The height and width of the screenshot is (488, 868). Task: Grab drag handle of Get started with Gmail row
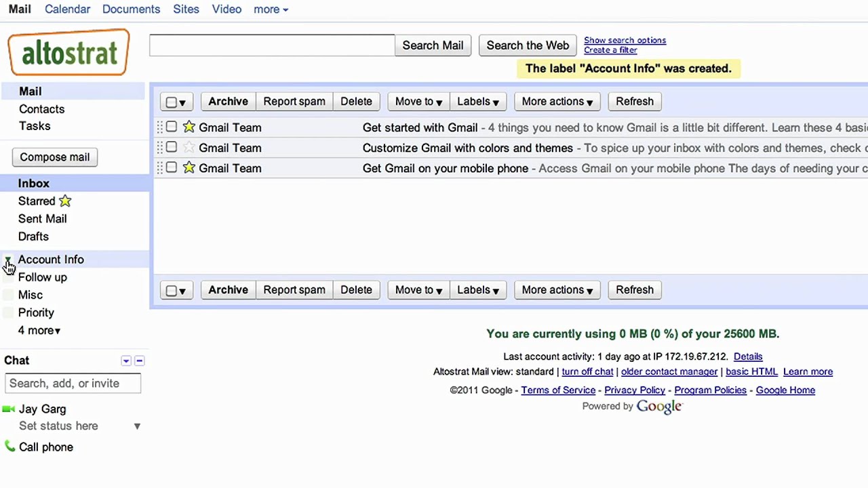[x=160, y=127]
